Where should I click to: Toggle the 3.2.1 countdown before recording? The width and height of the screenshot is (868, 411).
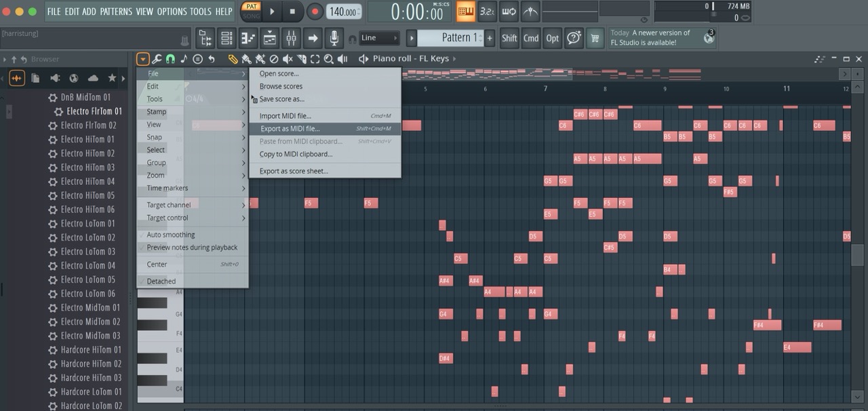coord(487,12)
